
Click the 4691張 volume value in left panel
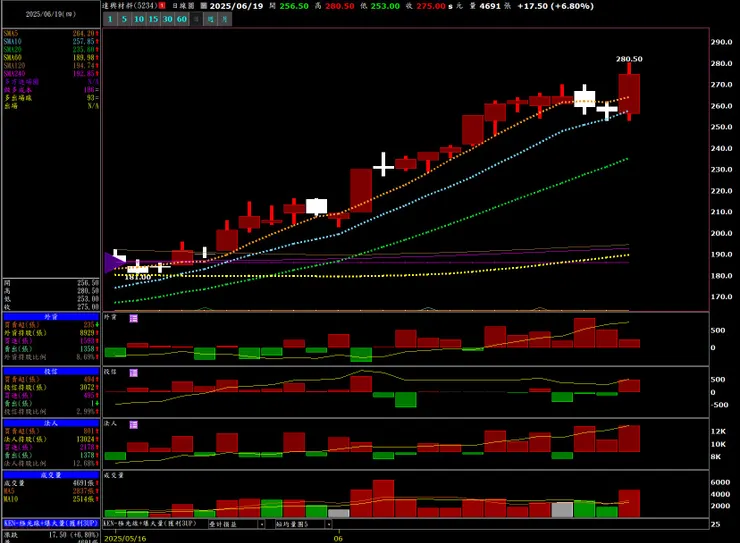click(85, 483)
